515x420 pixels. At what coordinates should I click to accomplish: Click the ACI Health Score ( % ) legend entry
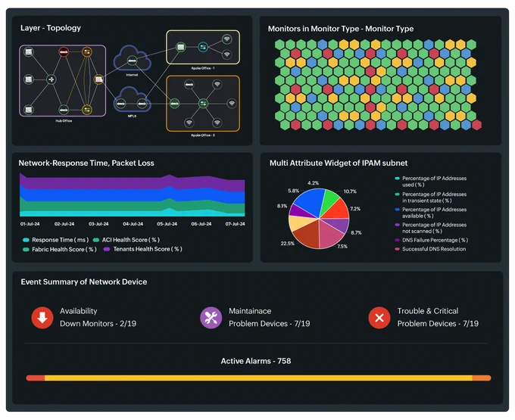(126, 240)
